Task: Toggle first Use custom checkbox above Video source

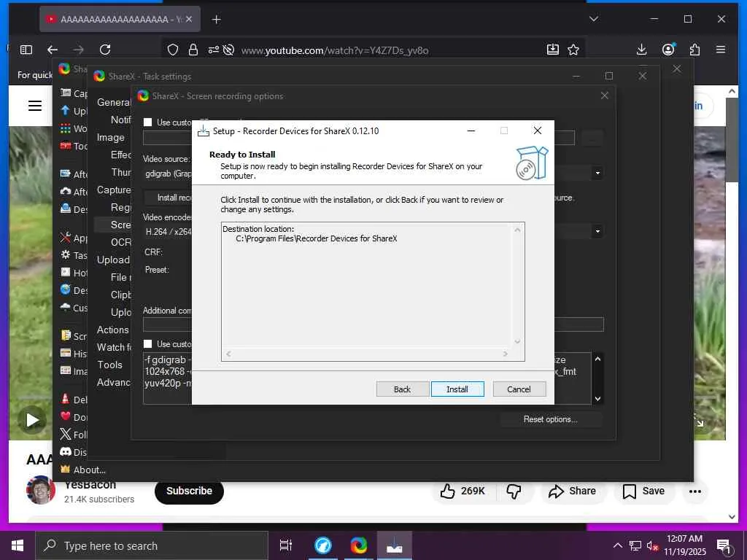Action: 148,122
